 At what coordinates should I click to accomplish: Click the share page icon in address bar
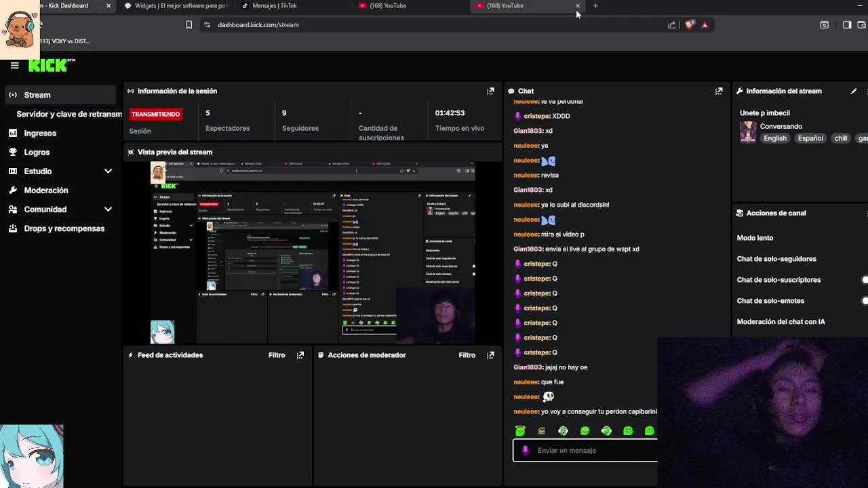point(672,25)
